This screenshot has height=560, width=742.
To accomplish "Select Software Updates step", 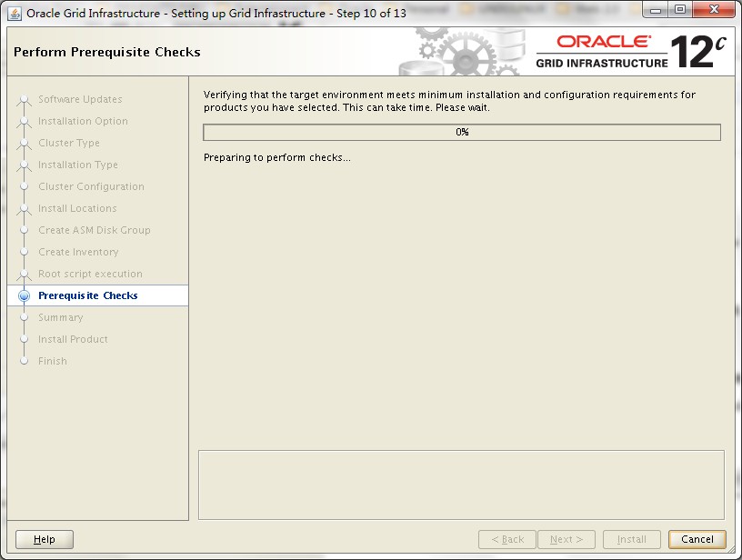I will (80, 99).
